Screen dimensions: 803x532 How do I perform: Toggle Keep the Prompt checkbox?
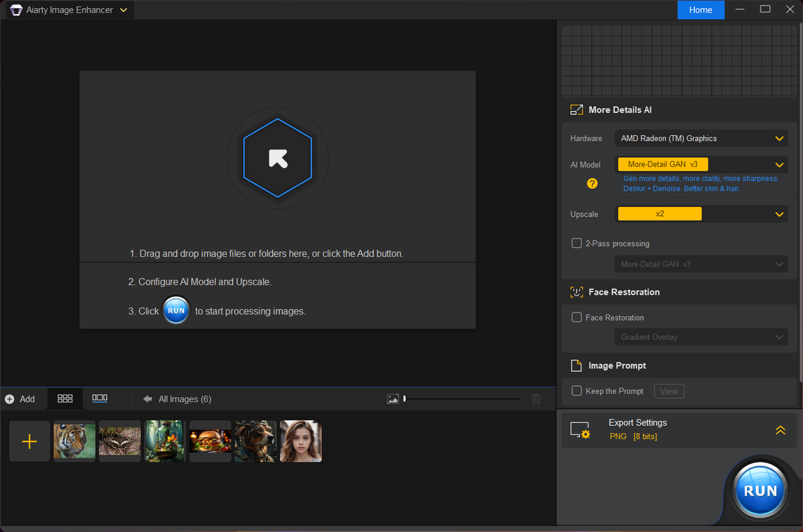point(577,391)
